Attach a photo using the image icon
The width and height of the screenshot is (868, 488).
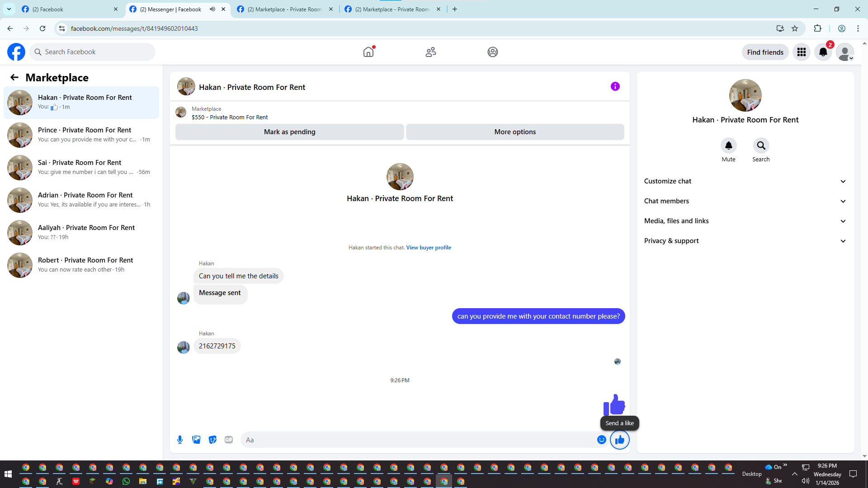click(196, 440)
